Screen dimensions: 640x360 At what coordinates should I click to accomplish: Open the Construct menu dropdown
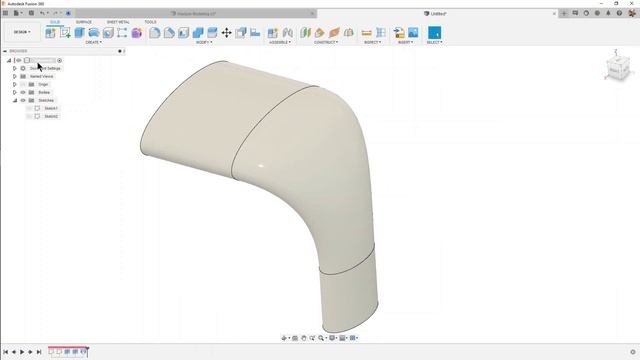tap(326, 42)
